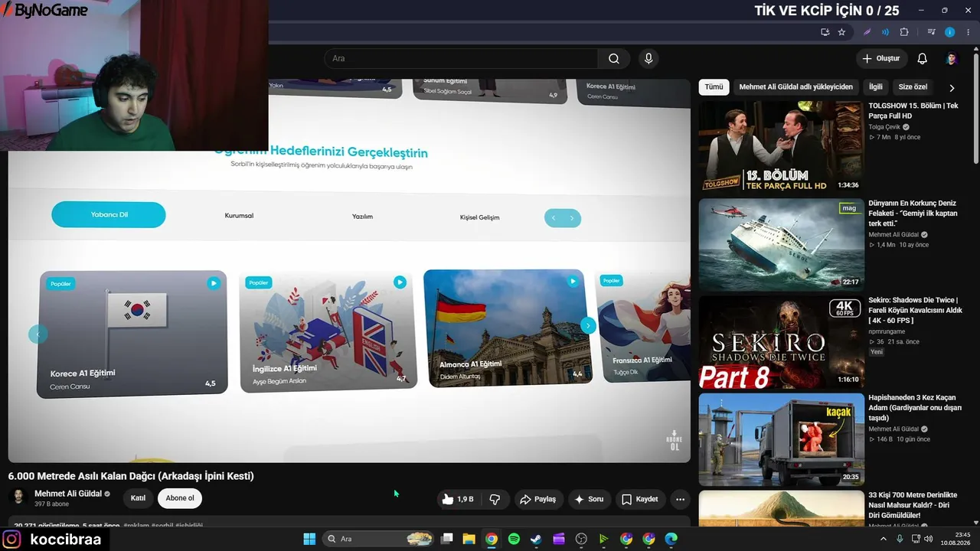This screenshot has width=980, height=551.
Task: Open File Explorer from the taskbar
Action: pyautogui.click(x=469, y=539)
